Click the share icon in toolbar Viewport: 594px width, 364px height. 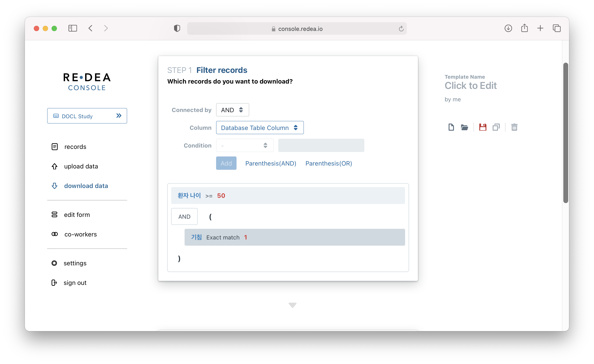pyautogui.click(x=524, y=28)
